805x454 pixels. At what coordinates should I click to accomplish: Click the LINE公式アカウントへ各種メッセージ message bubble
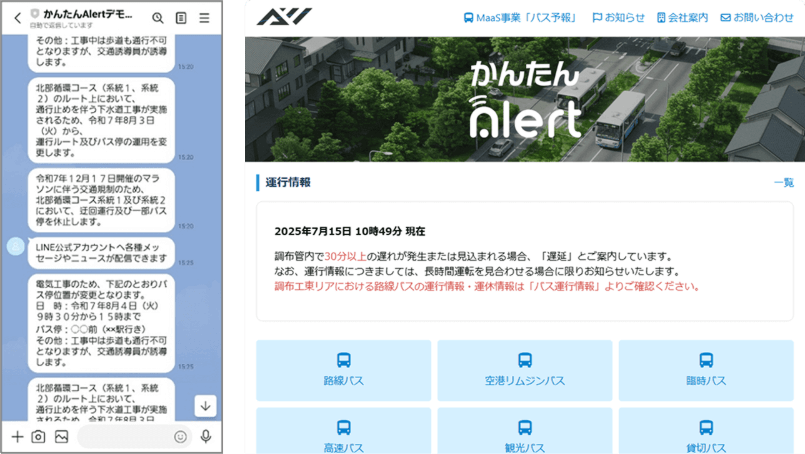[x=101, y=253]
